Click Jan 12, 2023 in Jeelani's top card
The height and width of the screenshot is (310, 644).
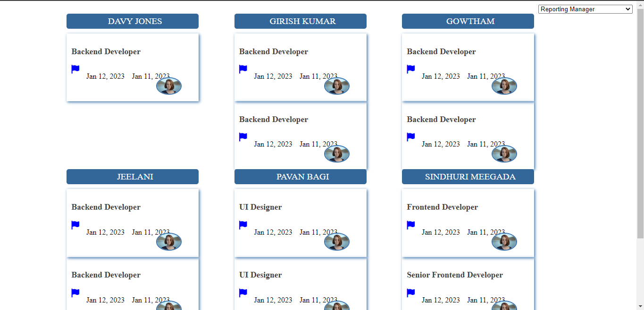106,232
